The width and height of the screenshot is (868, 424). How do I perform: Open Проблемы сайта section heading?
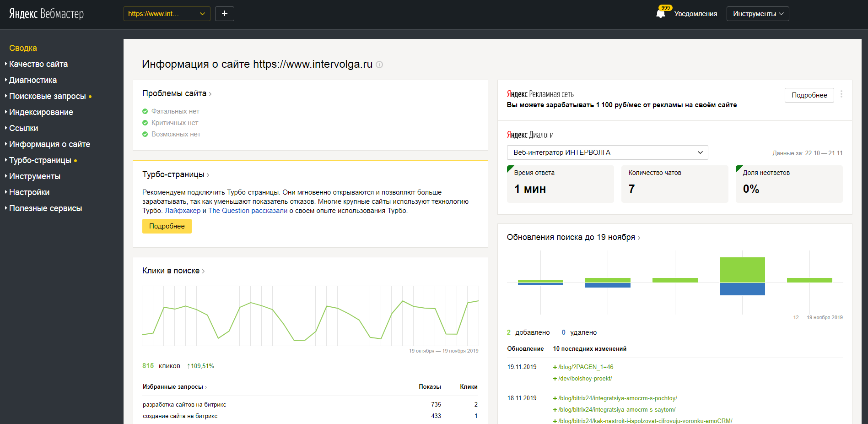tap(177, 93)
